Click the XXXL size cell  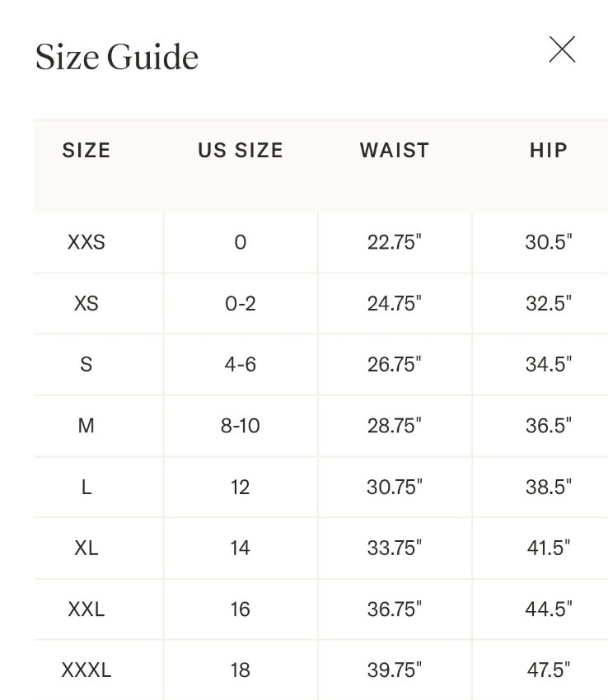(x=87, y=670)
